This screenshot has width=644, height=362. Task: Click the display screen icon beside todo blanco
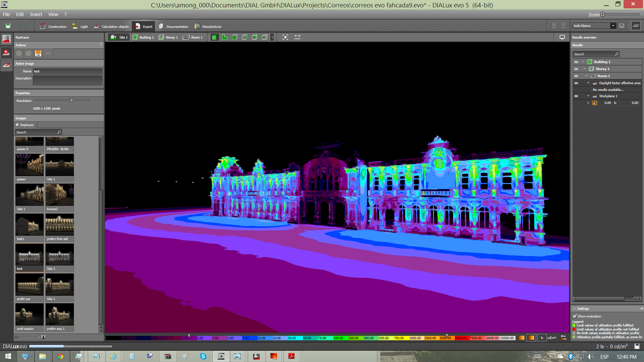(x=622, y=26)
